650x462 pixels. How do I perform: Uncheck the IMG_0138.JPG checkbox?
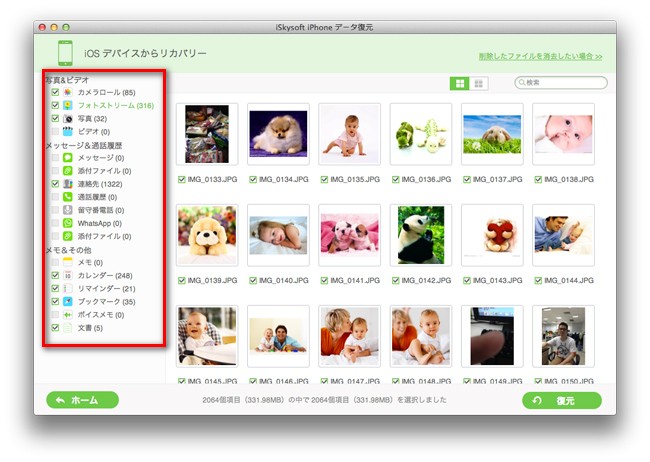(538, 179)
